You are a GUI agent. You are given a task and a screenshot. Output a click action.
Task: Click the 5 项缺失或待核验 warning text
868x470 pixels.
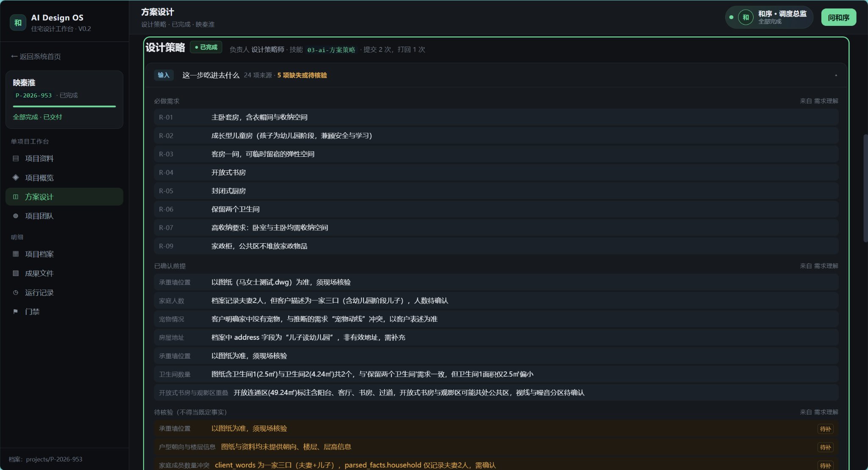(302, 75)
